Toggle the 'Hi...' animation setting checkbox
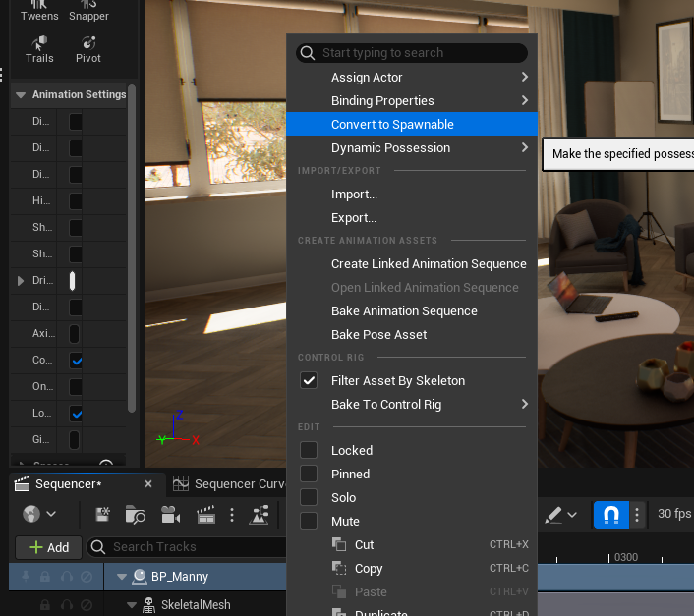 pos(76,200)
